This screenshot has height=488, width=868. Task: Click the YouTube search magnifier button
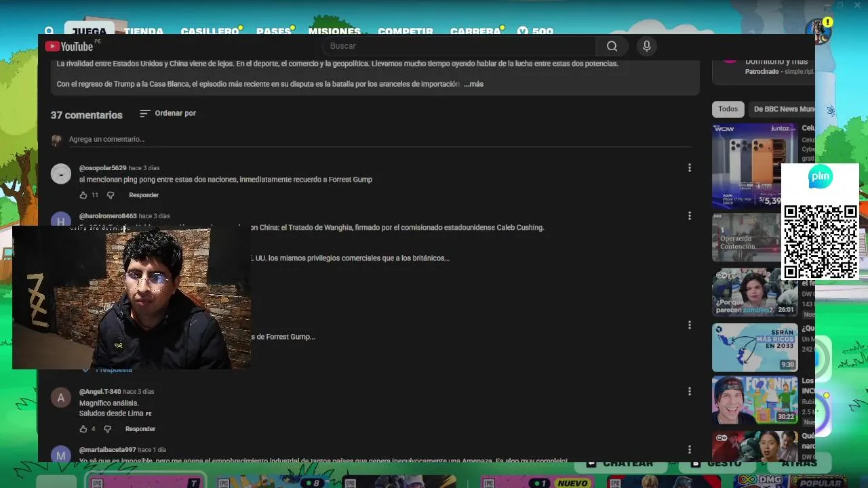[612, 46]
